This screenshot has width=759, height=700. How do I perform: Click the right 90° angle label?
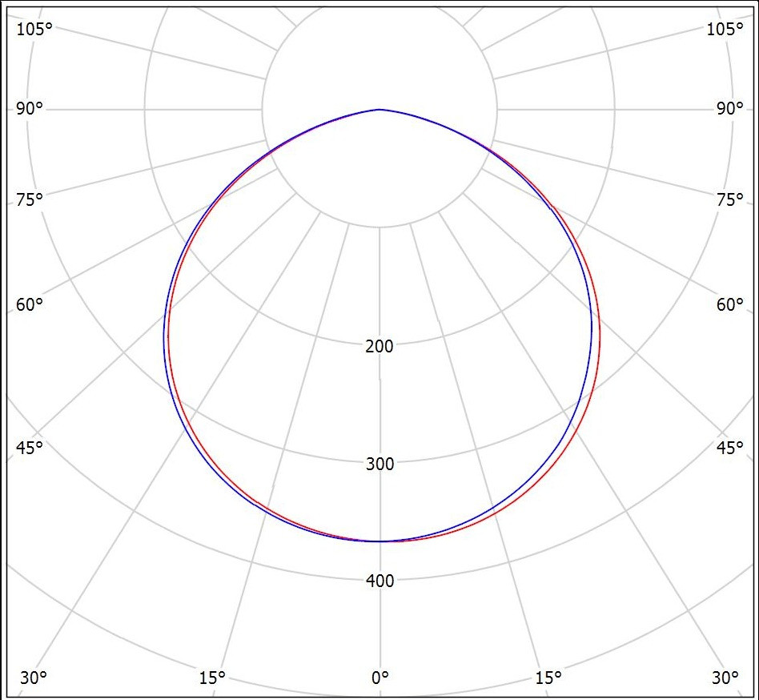click(730, 109)
